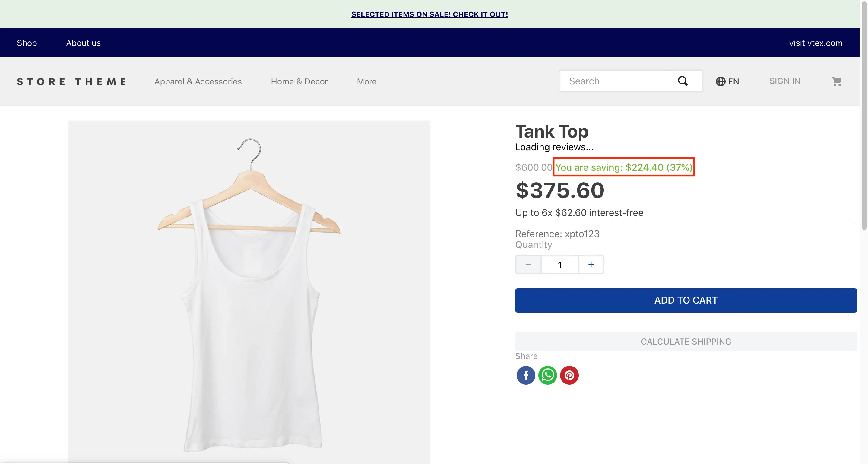
Task: Share product on Facebook
Action: point(526,375)
